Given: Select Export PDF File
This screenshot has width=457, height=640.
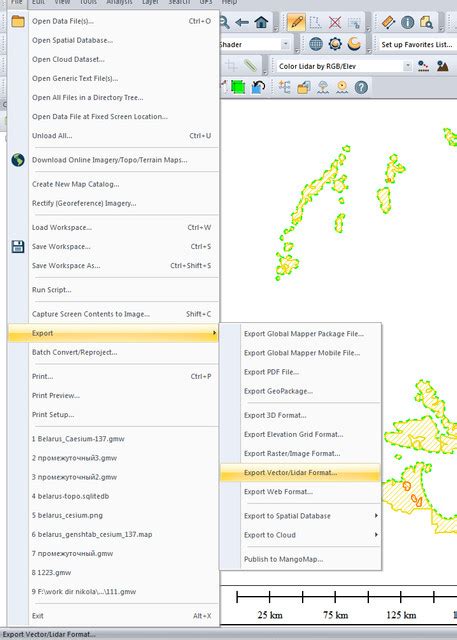Looking at the screenshot, I should [x=301, y=372].
